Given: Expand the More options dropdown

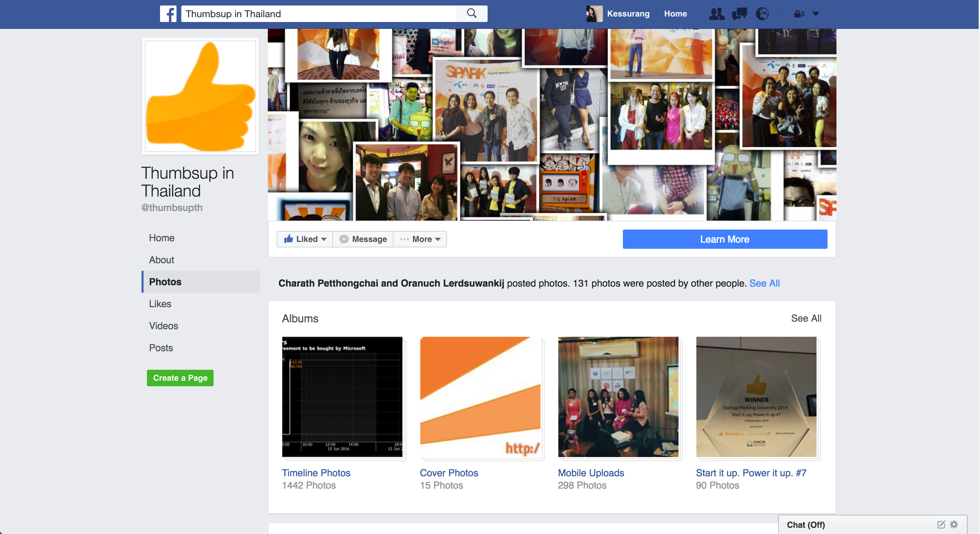Looking at the screenshot, I should [x=420, y=239].
